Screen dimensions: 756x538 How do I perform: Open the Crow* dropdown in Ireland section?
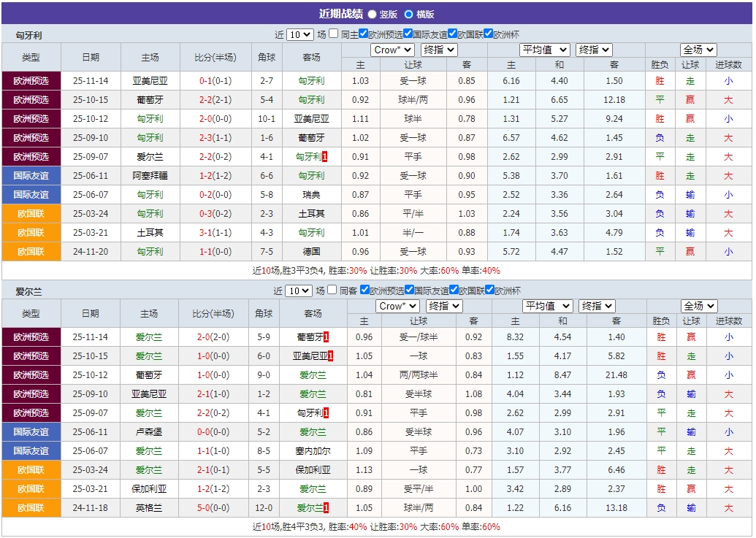(397, 306)
